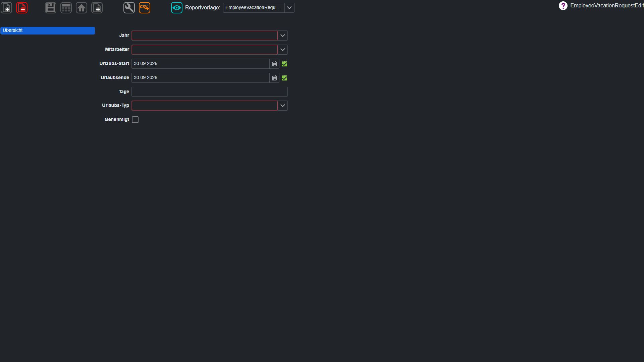Click into the Mitarbeiter input field
This screenshot has width=644, height=362.
205,50
